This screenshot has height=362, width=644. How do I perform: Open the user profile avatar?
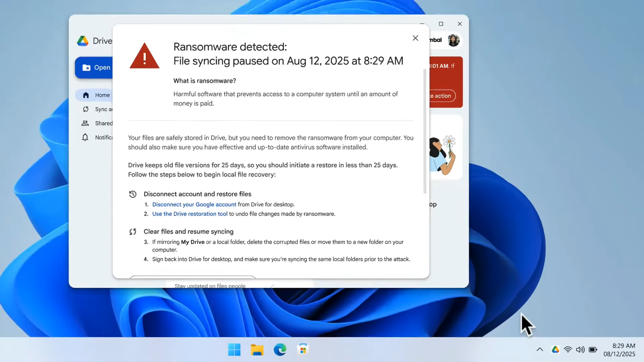453,40
